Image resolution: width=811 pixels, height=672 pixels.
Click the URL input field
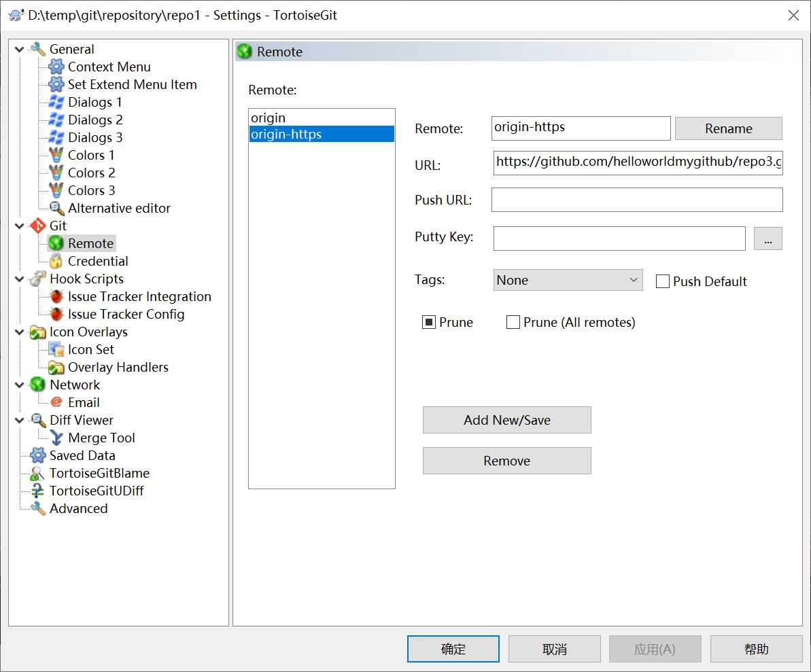pyautogui.click(x=638, y=163)
